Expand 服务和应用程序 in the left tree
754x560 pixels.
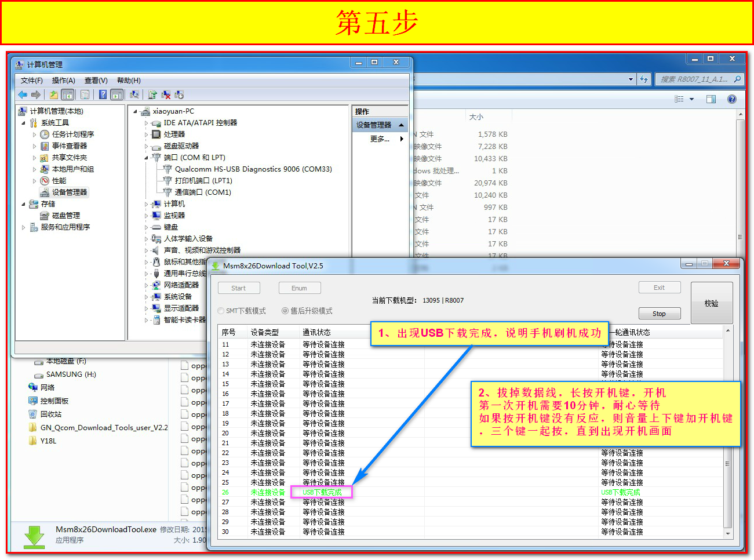click(23, 228)
